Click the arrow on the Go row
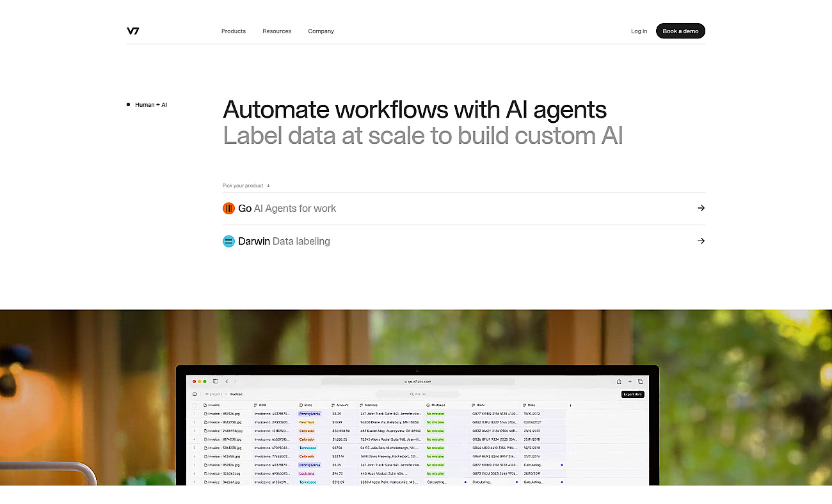 701,208
